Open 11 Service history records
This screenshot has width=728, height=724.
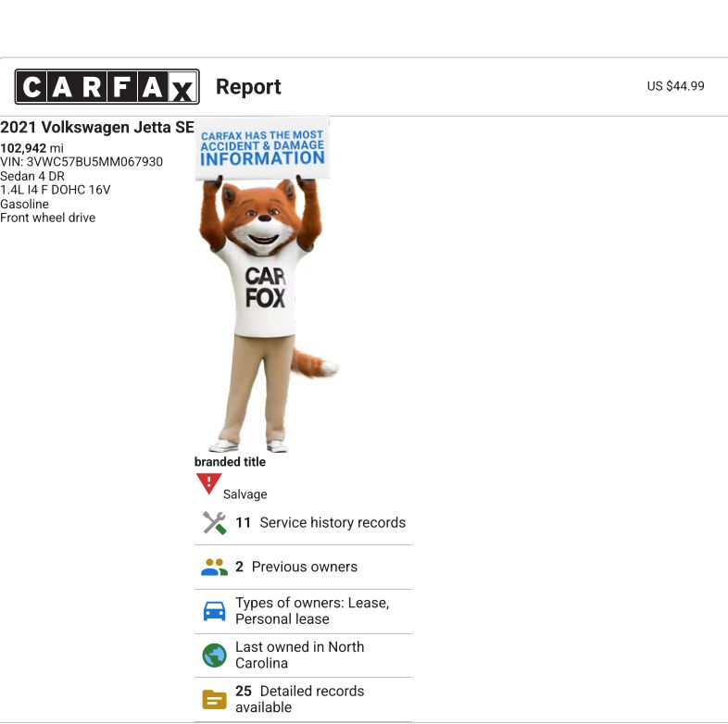pyautogui.click(x=303, y=522)
